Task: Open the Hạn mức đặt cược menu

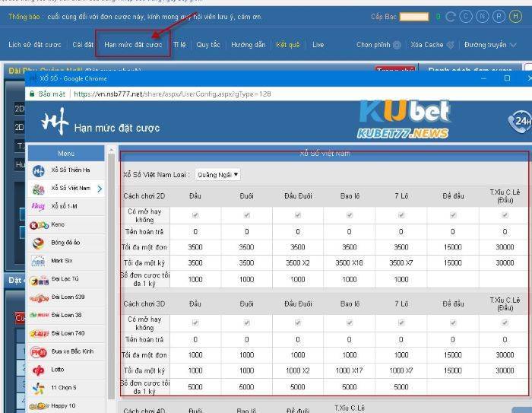Action: coord(133,45)
